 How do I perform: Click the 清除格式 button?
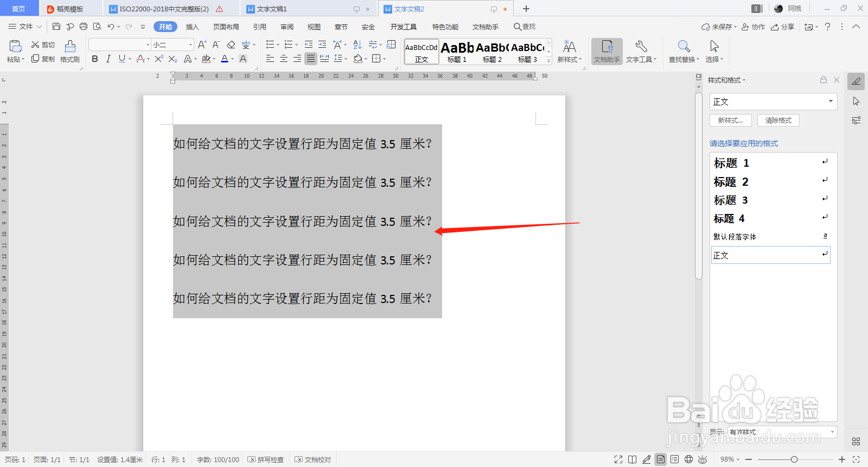pos(778,121)
